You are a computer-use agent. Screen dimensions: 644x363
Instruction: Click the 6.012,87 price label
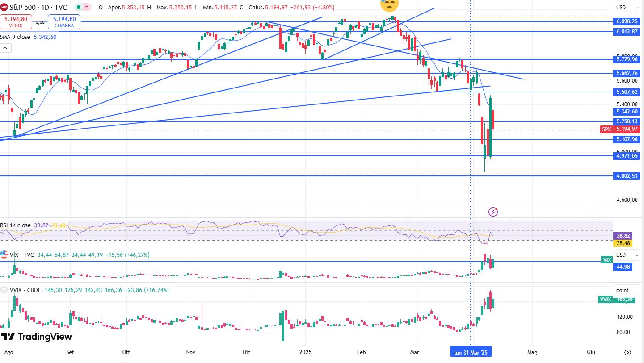[x=627, y=31]
